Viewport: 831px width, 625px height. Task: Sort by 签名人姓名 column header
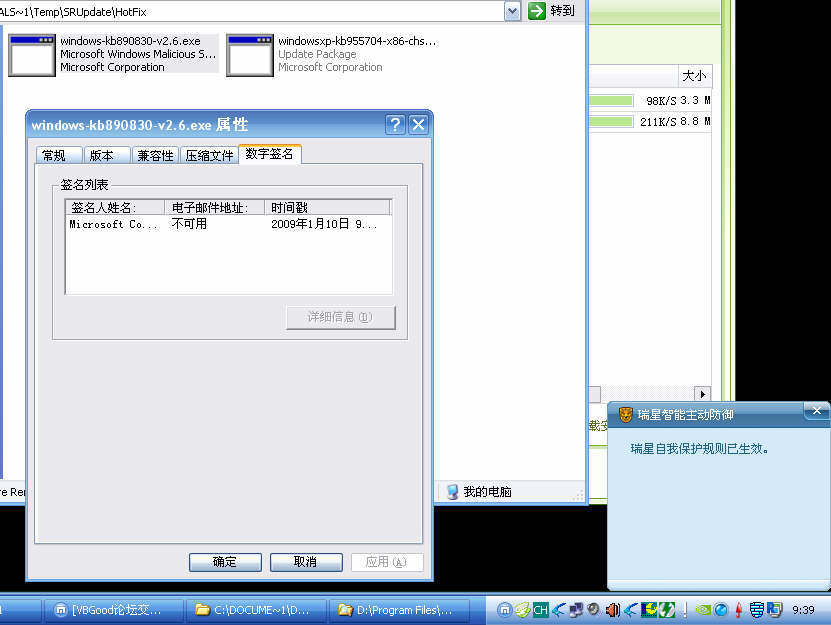pos(115,207)
